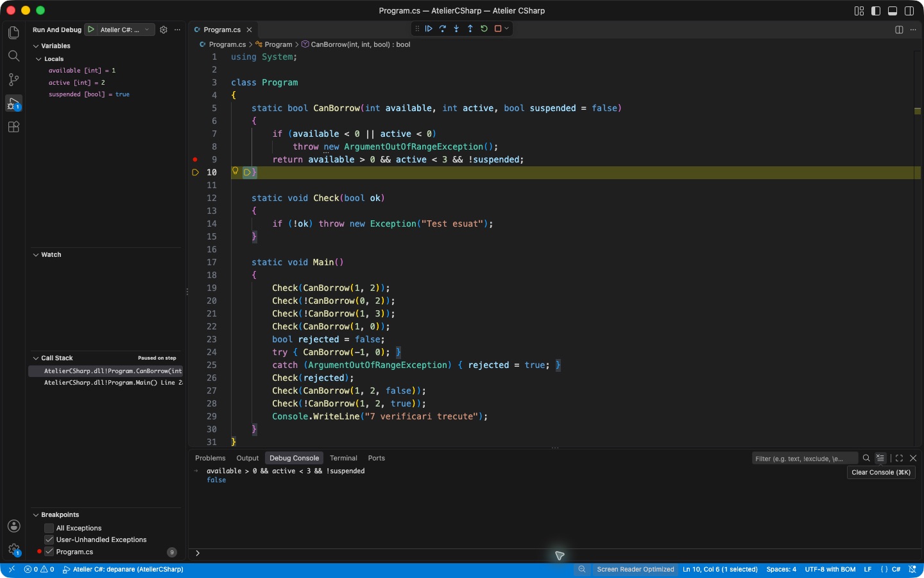This screenshot has width=924, height=578.
Task: Open the Accounts icon in activity bar
Action: point(13,526)
